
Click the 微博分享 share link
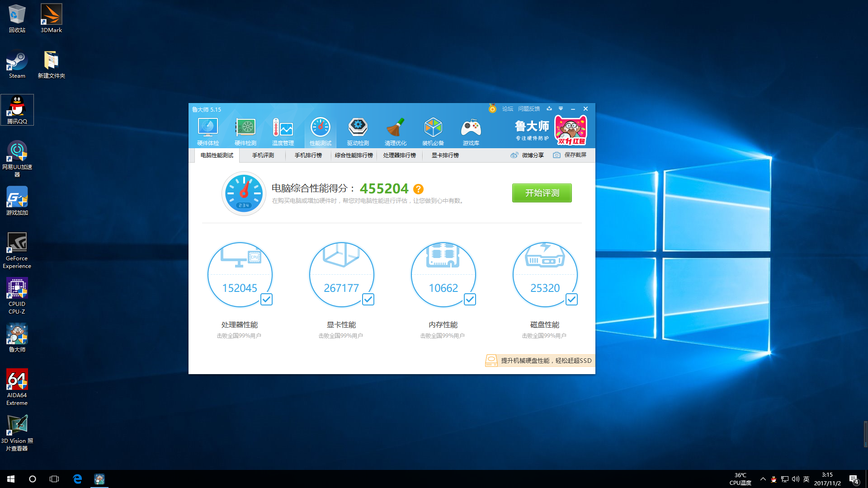pos(527,155)
